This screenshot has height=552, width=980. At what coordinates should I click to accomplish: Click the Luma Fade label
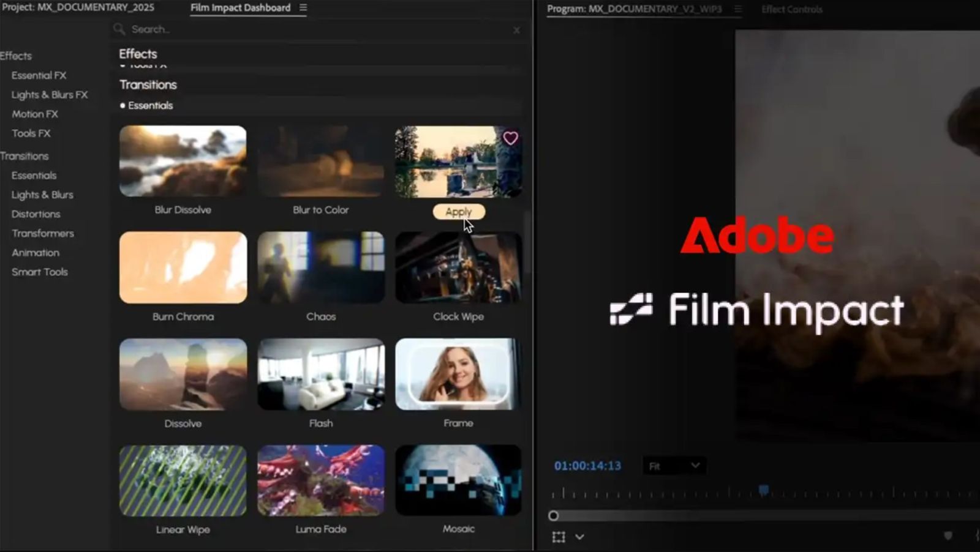321,529
